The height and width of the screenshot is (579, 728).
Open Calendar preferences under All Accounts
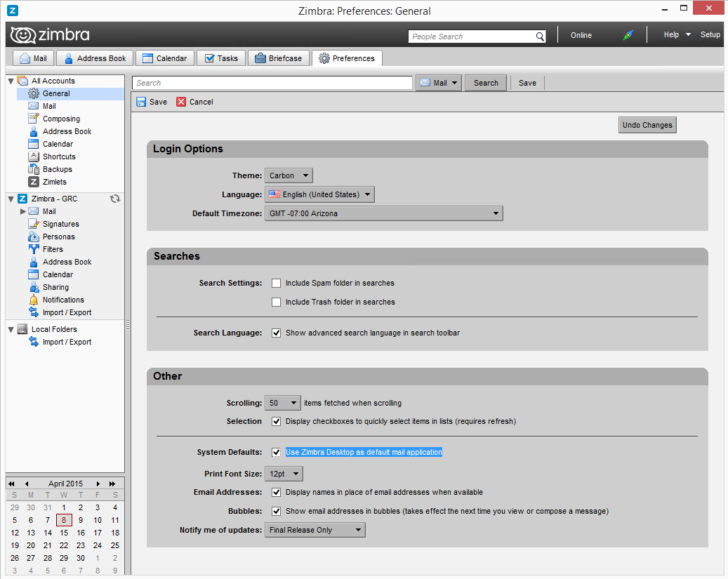point(58,144)
